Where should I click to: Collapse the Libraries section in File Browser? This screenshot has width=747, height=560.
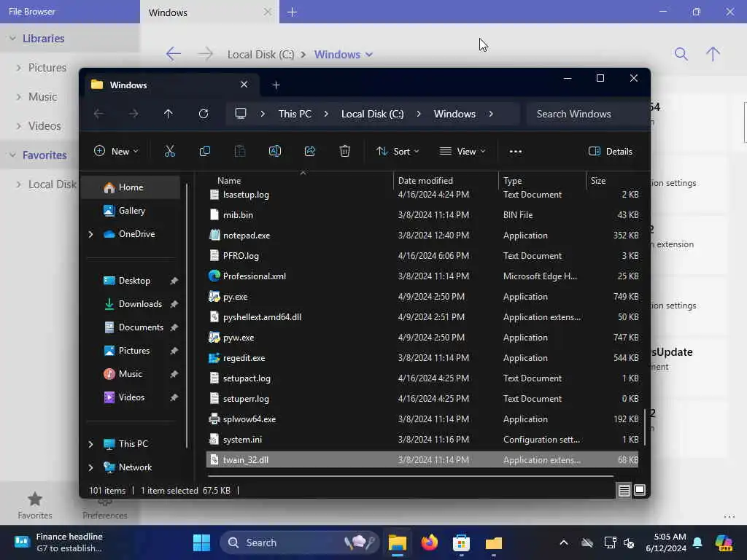click(x=13, y=38)
